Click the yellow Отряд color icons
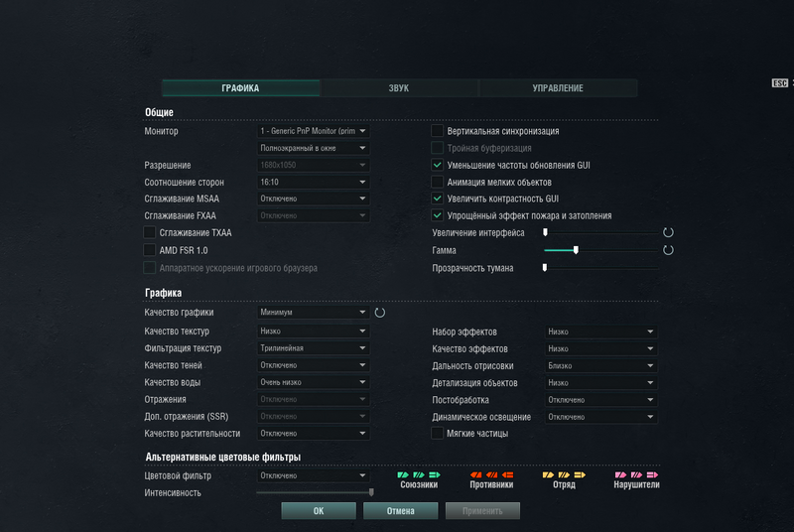 [564, 474]
